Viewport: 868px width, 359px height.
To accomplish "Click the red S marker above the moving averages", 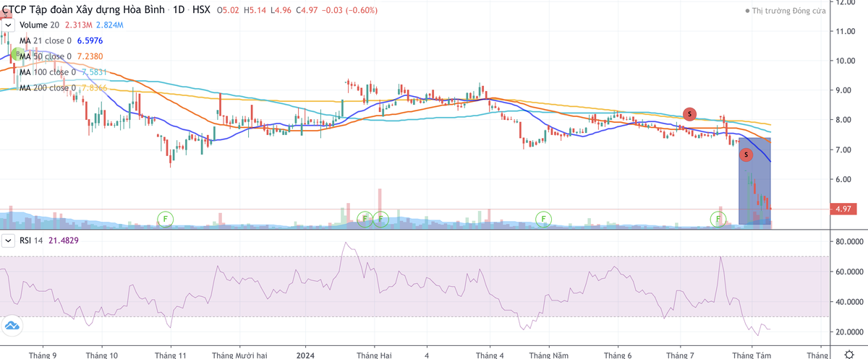I will [690, 113].
